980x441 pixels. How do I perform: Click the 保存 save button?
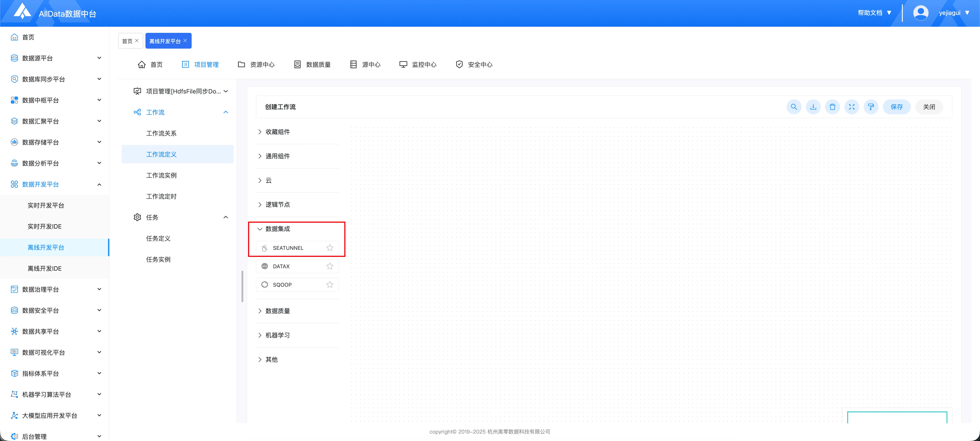pyautogui.click(x=896, y=107)
